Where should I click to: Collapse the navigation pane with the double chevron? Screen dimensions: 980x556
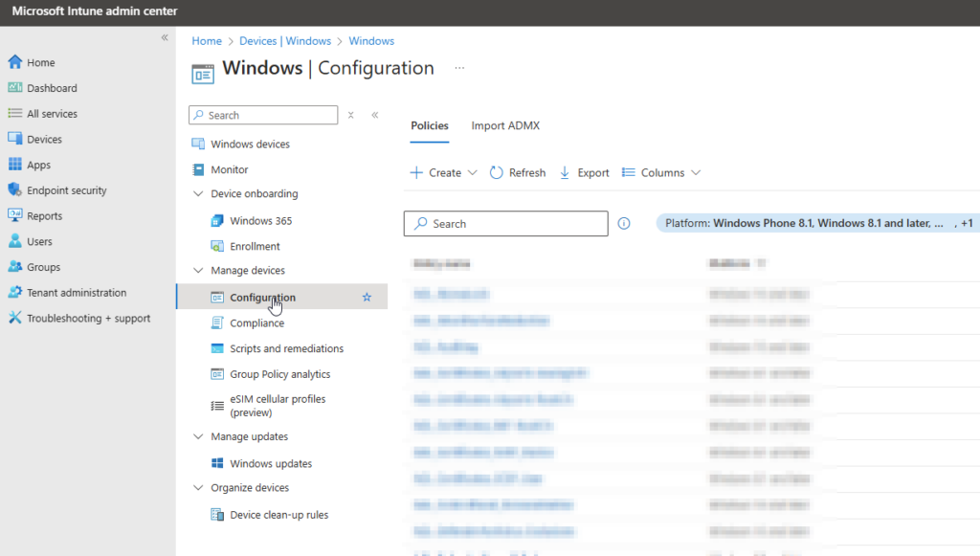[x=164, y=36]
